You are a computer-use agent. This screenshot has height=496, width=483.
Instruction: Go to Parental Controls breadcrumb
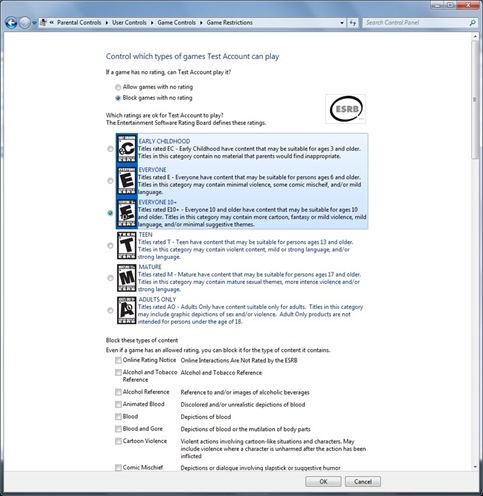tap(79, 23)
